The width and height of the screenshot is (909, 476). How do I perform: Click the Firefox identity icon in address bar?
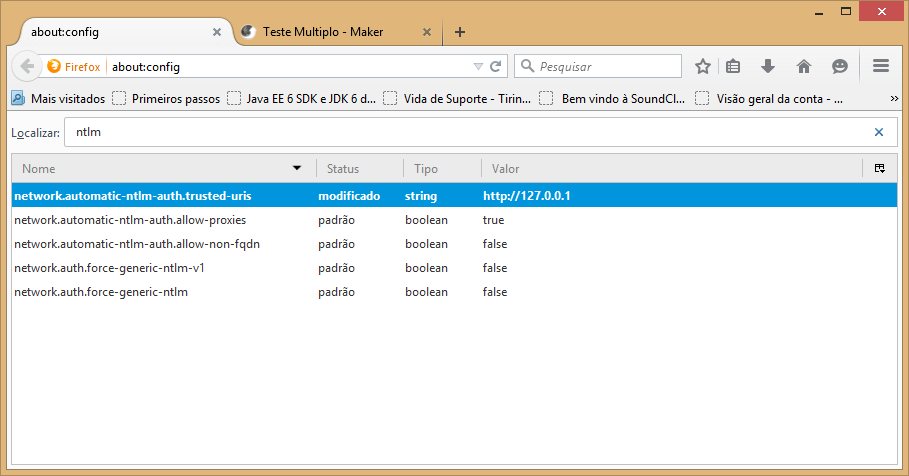click(54, 66)
